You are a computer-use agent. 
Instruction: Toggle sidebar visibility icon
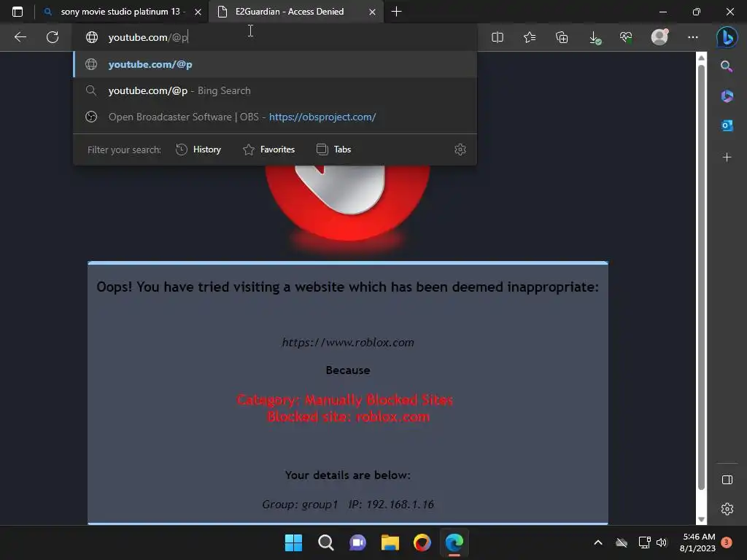coord(727,480)
